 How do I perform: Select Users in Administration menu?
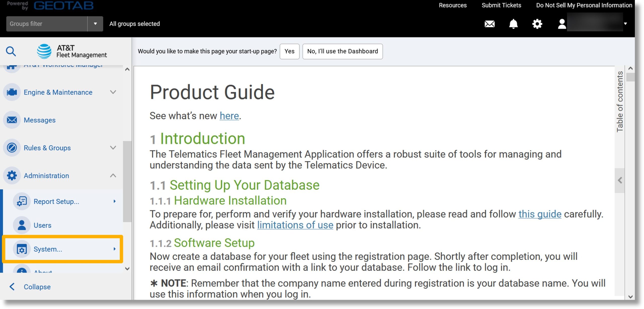click(42, 225)
